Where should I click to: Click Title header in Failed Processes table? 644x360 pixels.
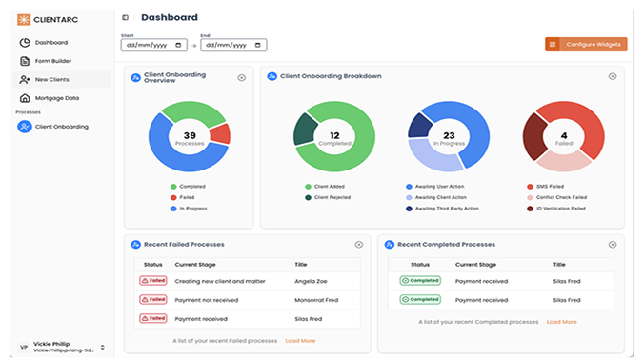coord(301,265)
